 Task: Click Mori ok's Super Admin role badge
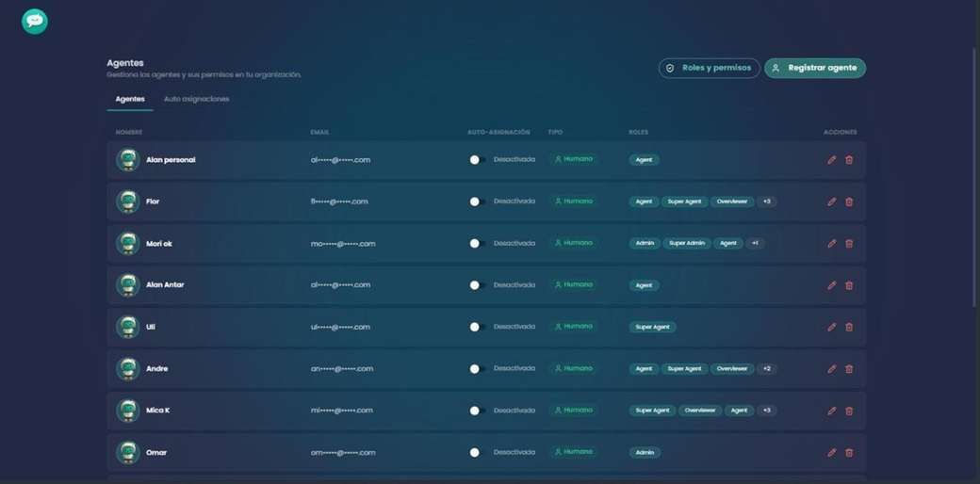coord(687,244)
